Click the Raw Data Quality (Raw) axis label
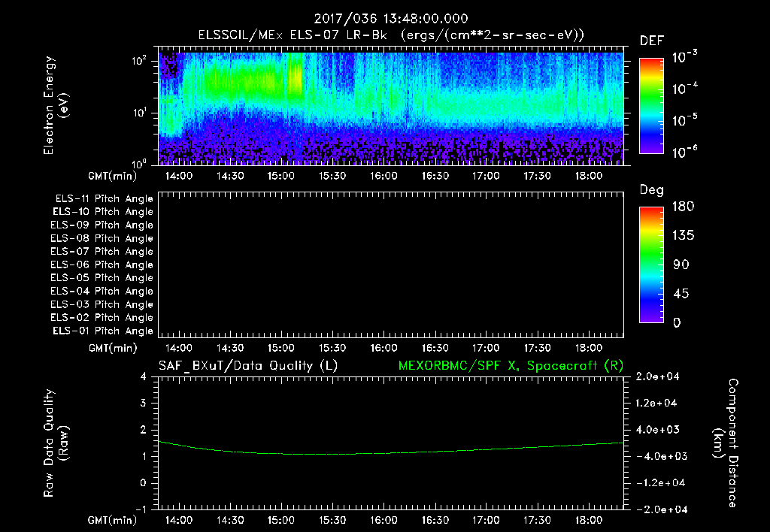The height and width of the screenshot is (532, 770). (56, 443)
